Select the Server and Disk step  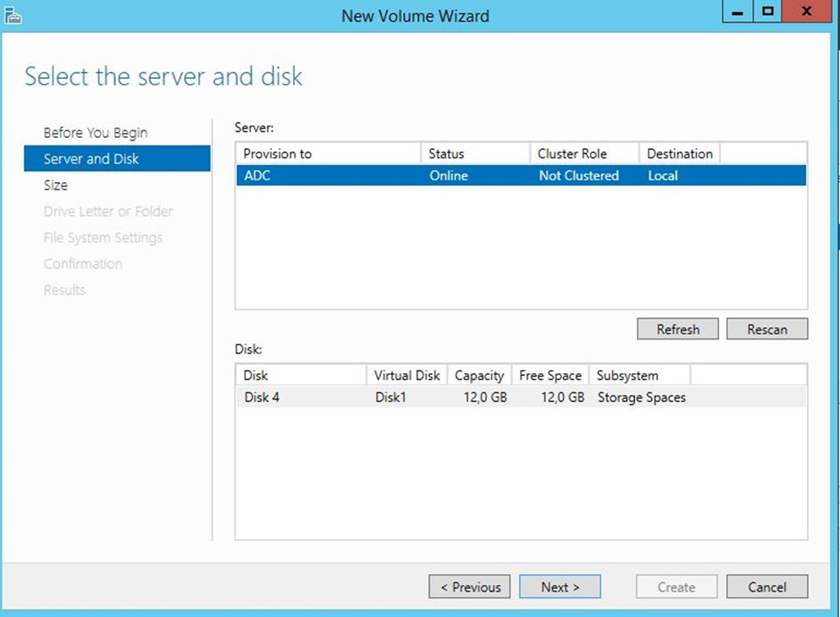[x=118, y=158]
